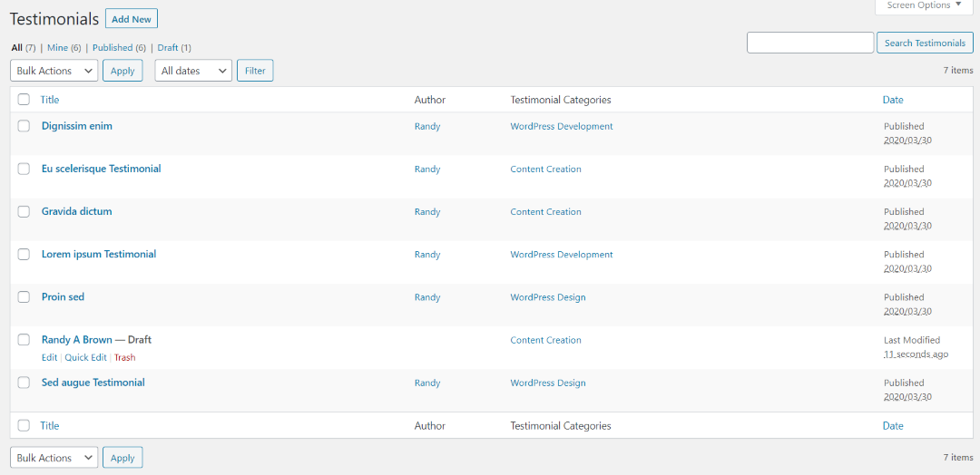980x475 pixels.
Task: Click Content Creation in Eu scelerisque row
Action: (x=545, y=170)
